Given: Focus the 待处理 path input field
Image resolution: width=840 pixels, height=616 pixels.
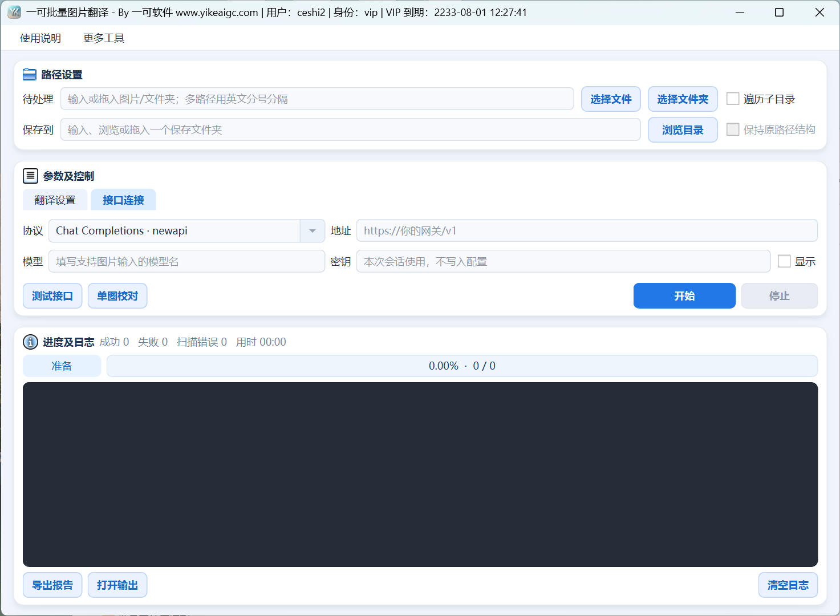Looking at the screenshot, I should 317,99.
